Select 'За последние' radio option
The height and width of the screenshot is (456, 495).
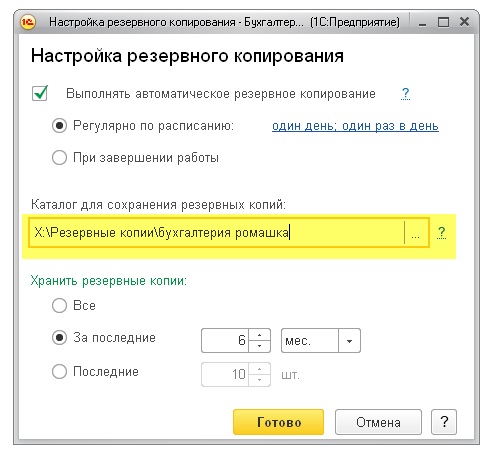click(59, 338)
